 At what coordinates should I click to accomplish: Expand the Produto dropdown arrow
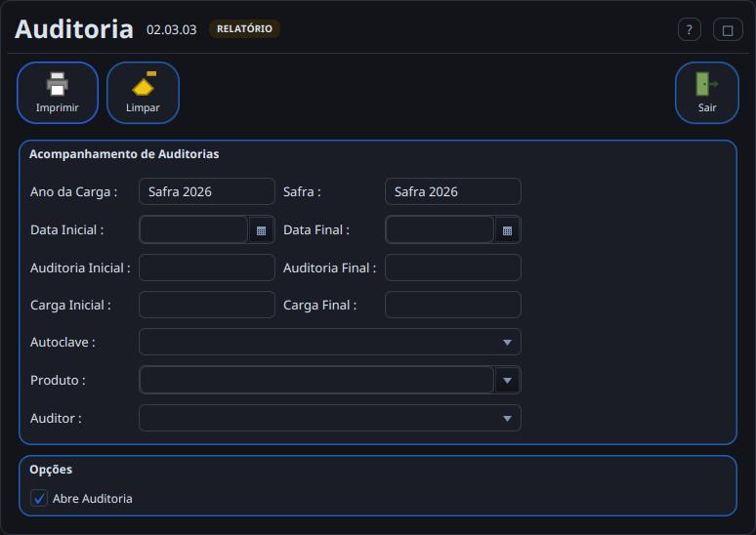click(x=507, y=380)
